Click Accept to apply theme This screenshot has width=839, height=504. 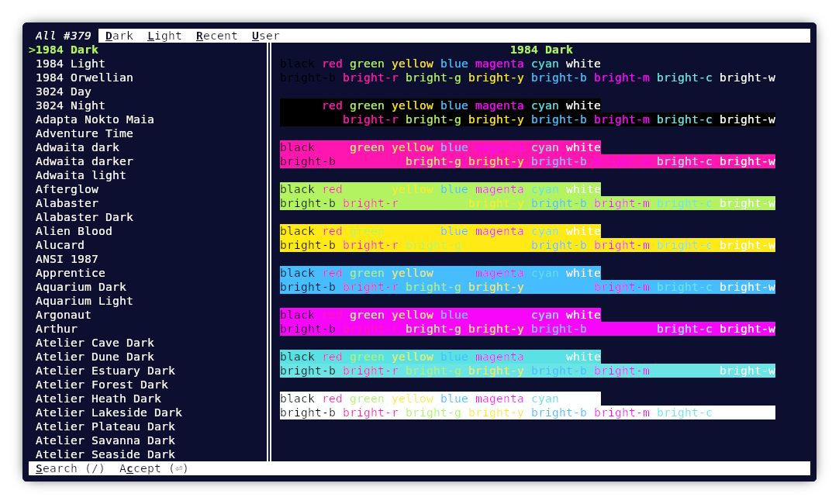click(154, 468)
